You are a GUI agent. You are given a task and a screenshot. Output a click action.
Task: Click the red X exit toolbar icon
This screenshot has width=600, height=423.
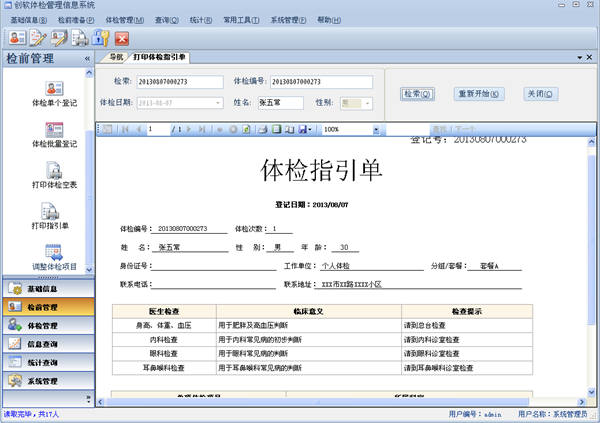pos(122,38)
